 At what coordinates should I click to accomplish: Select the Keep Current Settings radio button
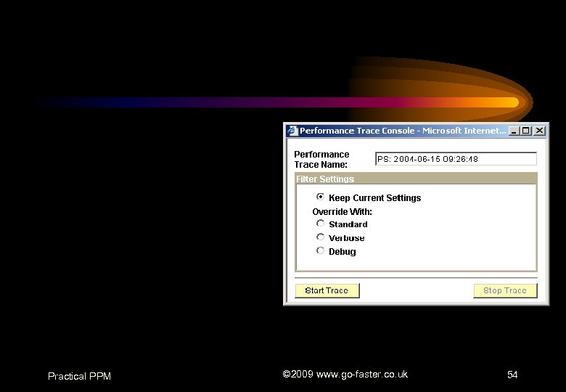tap(320, 197)
